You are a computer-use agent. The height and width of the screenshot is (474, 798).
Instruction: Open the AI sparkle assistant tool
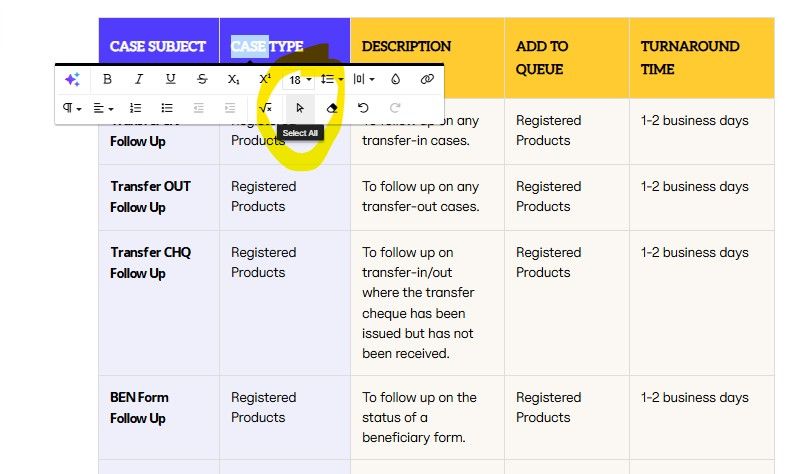[x=72, y=79]
